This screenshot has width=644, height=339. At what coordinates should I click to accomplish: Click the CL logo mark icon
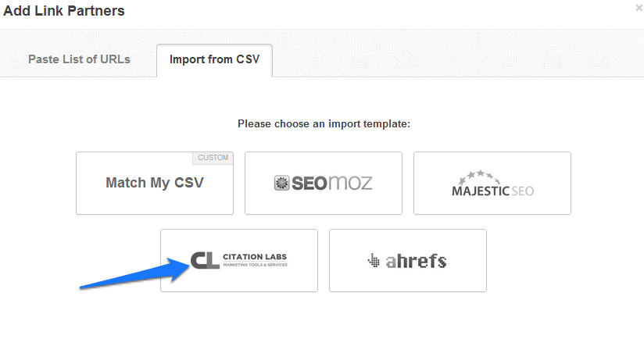(x=205, y=259)
